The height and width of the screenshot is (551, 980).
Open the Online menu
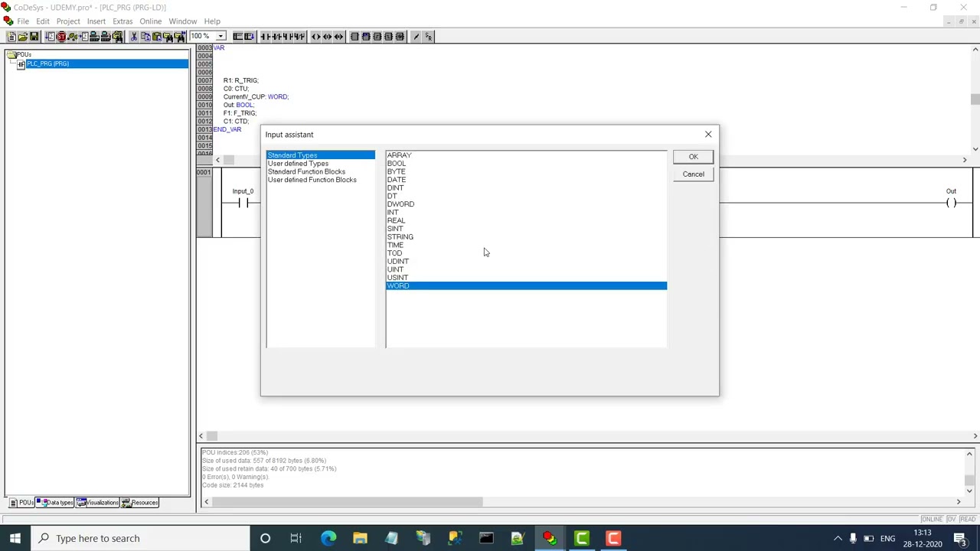pos(150,21)
